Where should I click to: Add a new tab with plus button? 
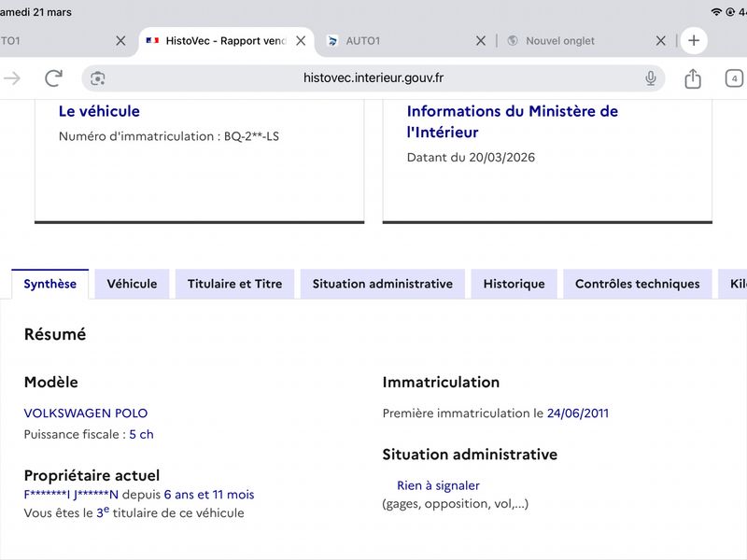tap(693, 41)
